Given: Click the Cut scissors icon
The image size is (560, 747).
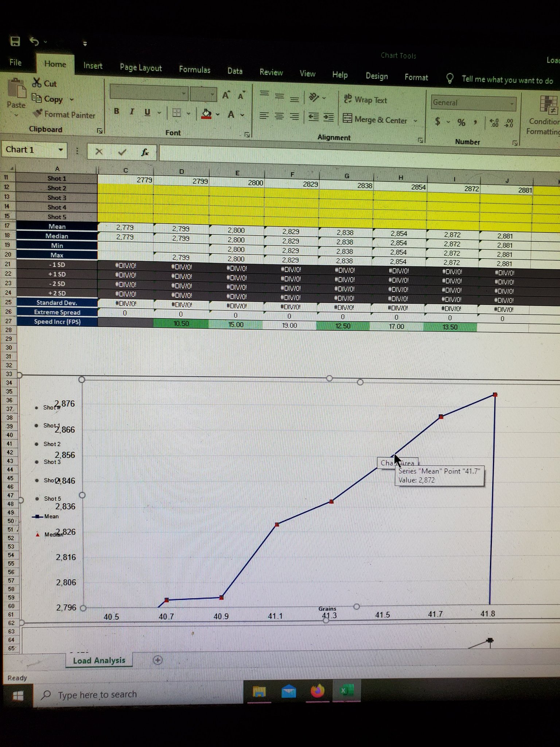Looking at the screenshot, I should coord(37,83).
